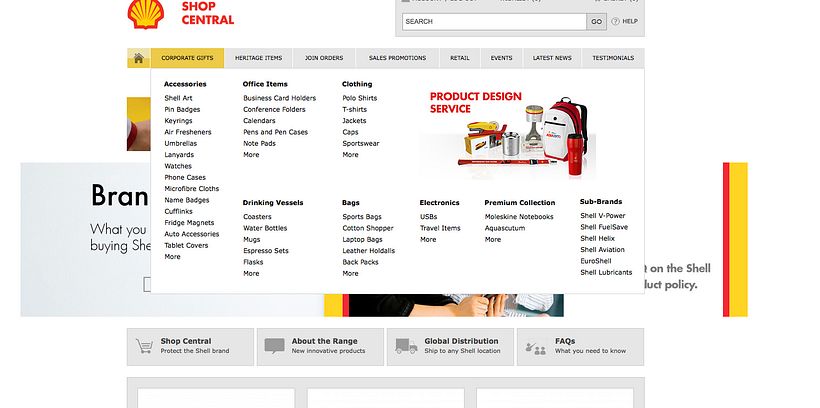Open Auto Accessories link
This screenshot has height=408, width=820.
(191, 234)
